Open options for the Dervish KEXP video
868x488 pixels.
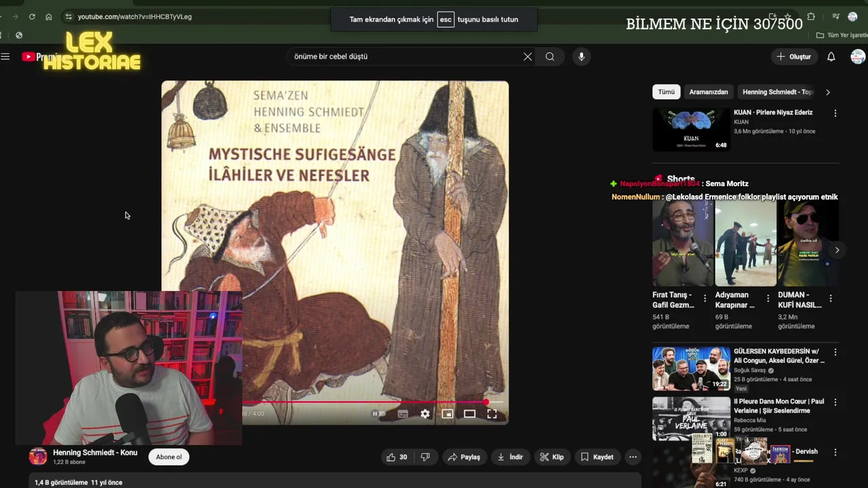tap(835, 452)
